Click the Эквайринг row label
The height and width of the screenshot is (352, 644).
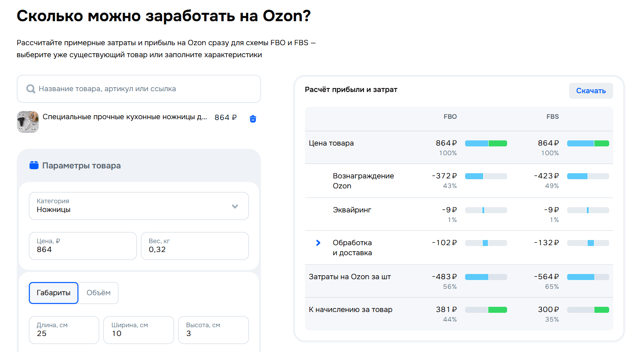[x=352, y=210]
